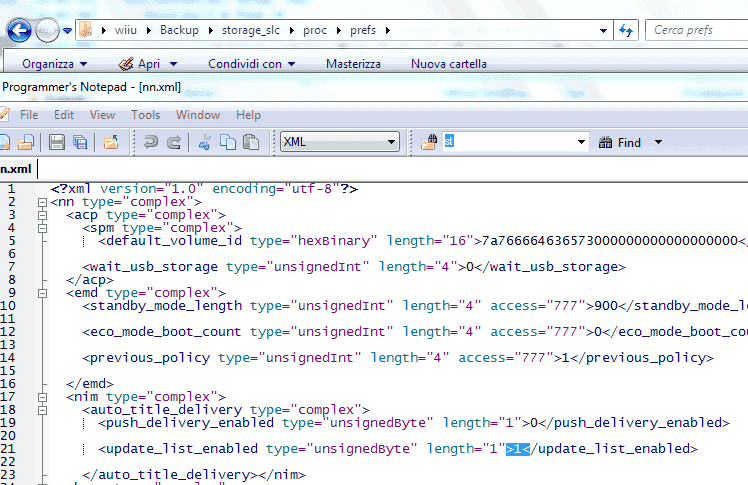Select the prefs breadcrumb segment
Screen dimensions: 748x485
click(x=363, y=30)
